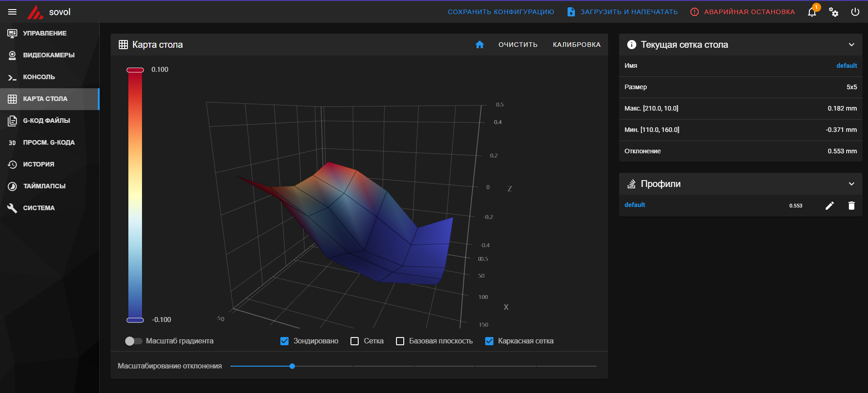Open the Консоль sidebar item
This screenshot has height=393, width=868.
(39, 77)
